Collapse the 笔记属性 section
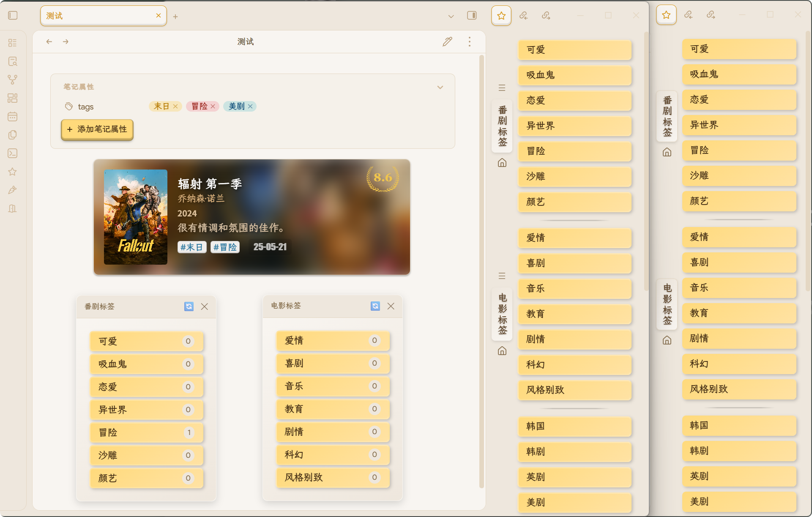Image resolution: width=812 pixels, height=517 pixels. [x=440, y=87]
